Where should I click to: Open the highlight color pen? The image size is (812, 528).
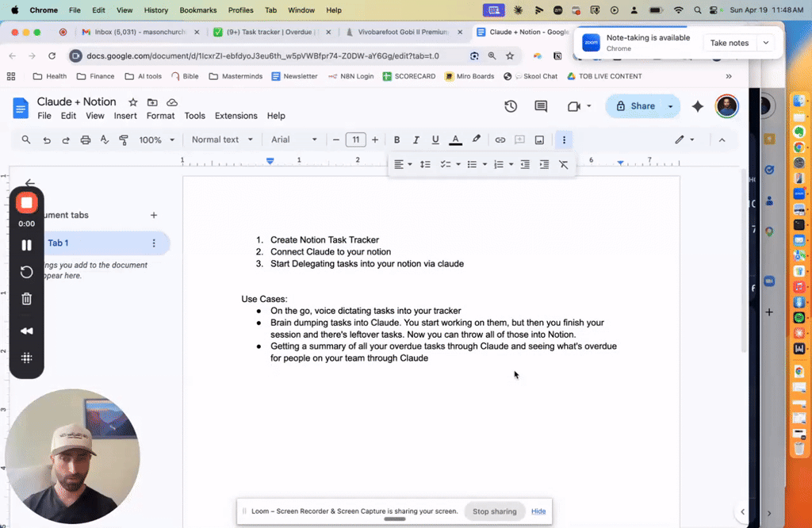click(476, 140)
